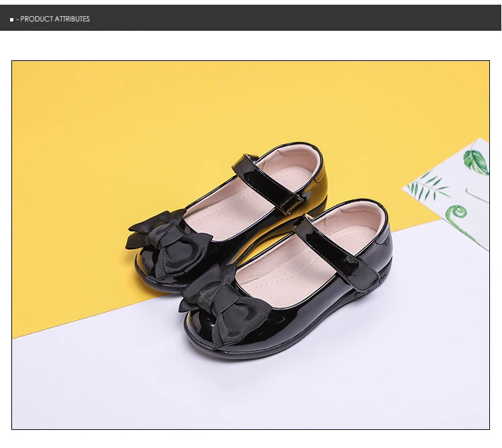Click the white square bullet in header
The width and height of the screenshot is (502, 448).
12,20
